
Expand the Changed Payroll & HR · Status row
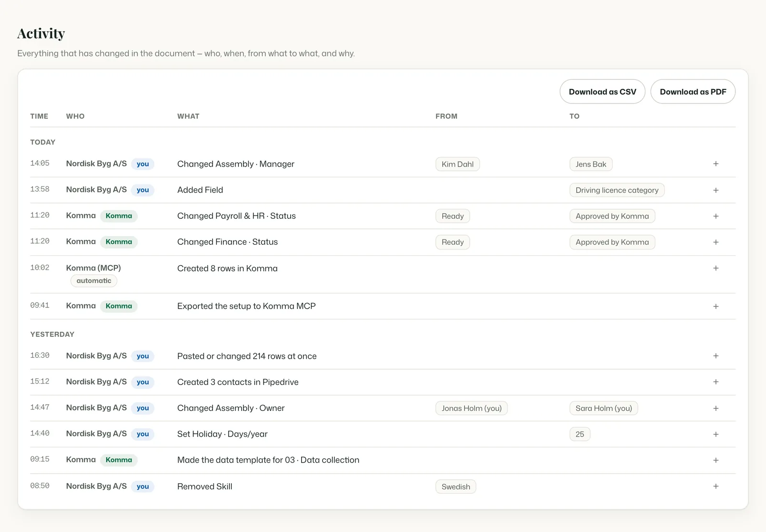[716, 216]
